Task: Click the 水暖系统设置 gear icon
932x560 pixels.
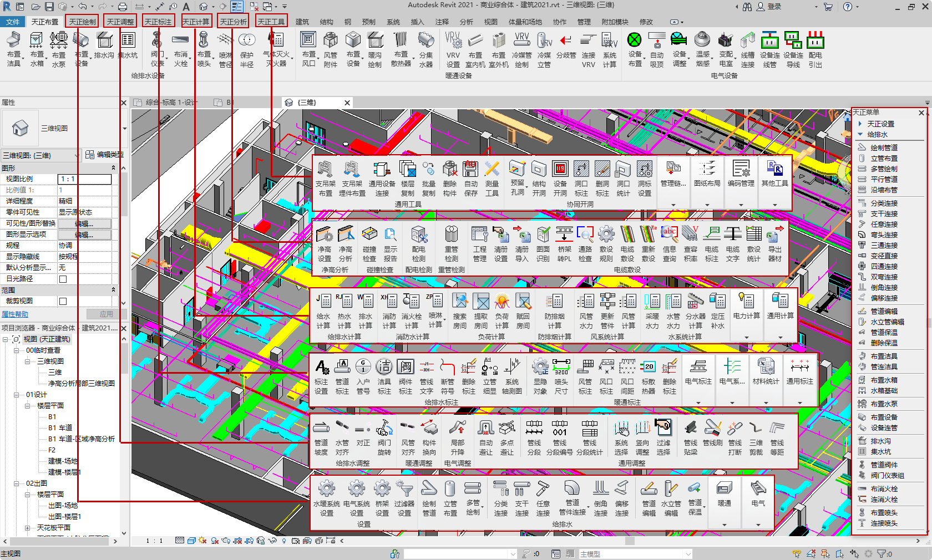Action: pos(326,498)
